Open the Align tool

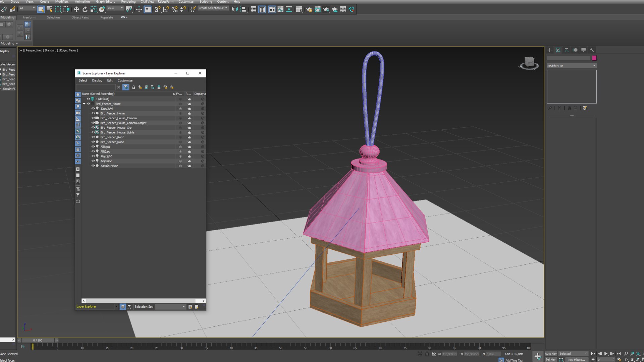(x=244, y=9)
